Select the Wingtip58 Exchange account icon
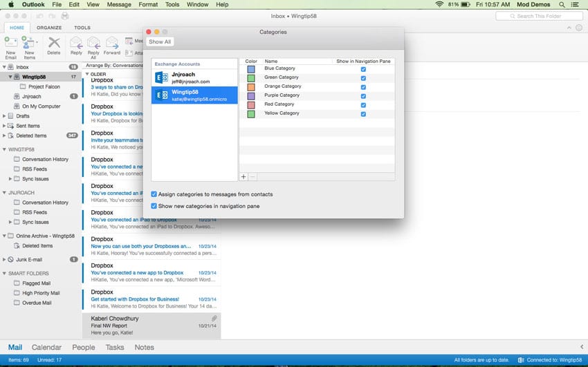This screenshot has height=367, width=588. pyautogui.click(x=162, y=95)
